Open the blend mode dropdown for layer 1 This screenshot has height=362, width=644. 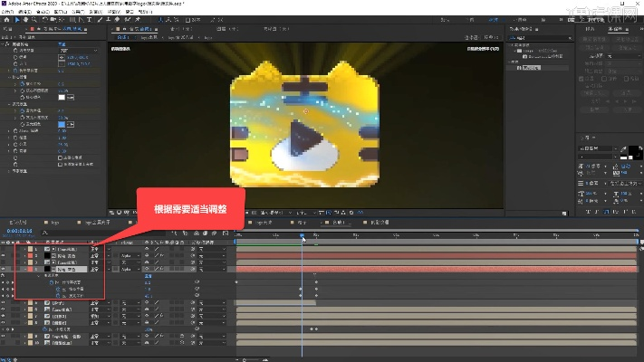tap(101, 249)
